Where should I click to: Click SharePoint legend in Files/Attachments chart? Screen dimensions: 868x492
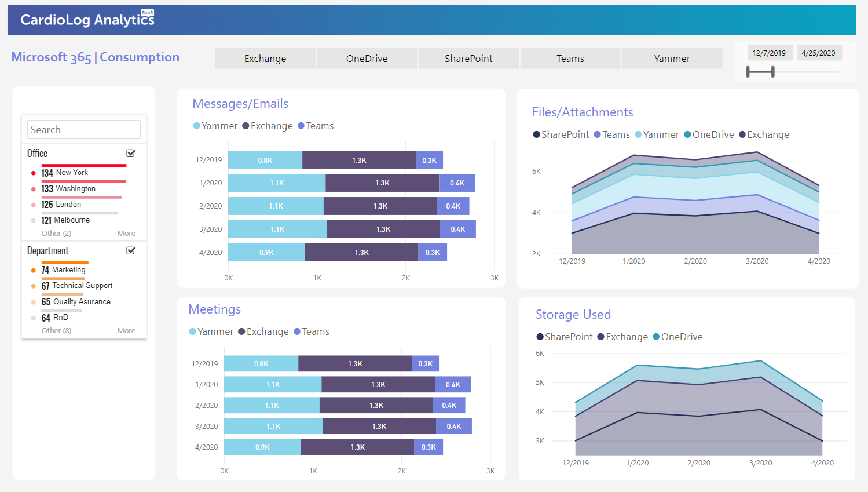pos(561,134)
